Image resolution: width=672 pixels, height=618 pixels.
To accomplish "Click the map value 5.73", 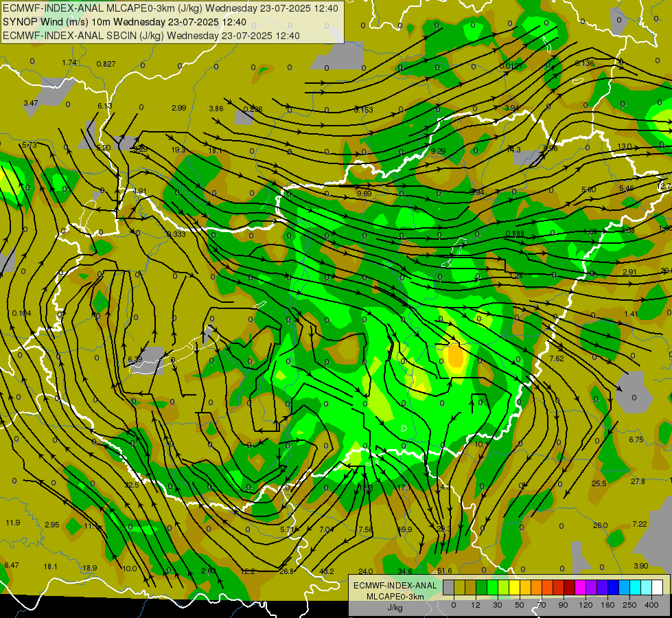I will [x=30, y=145].
